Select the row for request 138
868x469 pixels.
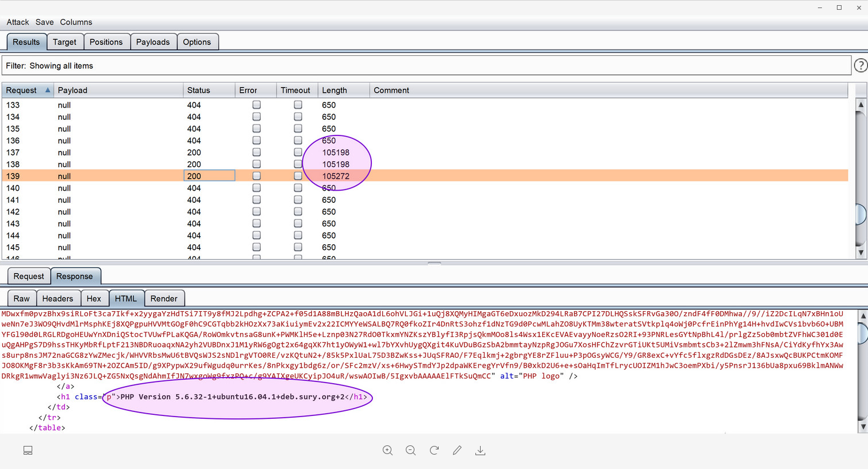coord(425,164)
